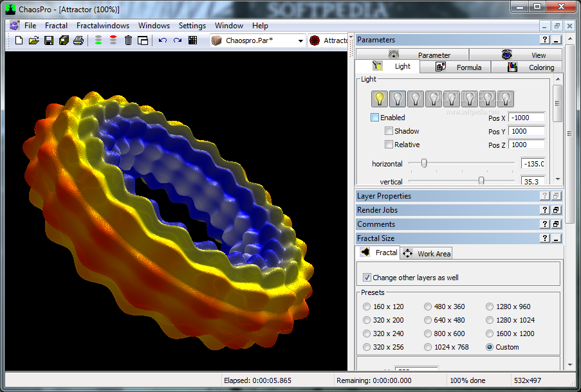This screenshot has height=392, width=581.
Task: Select the 320 x 240 preset
Action: (367, 334)
